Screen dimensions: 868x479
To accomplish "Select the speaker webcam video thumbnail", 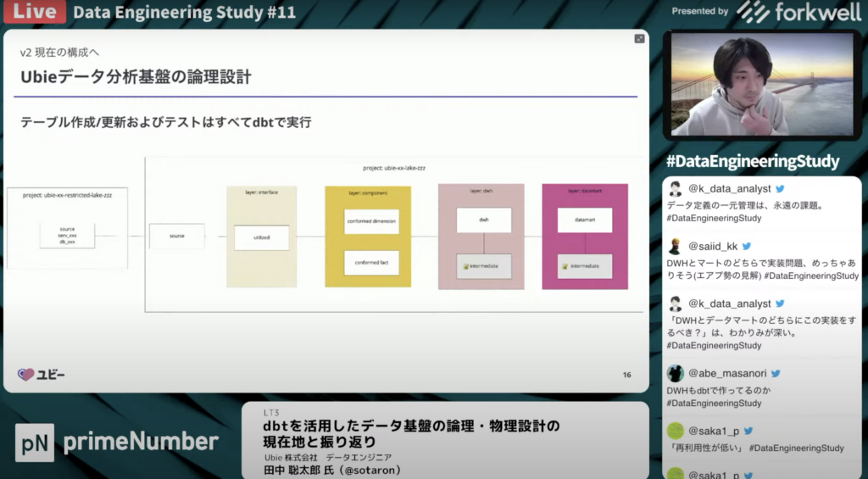I will pos(762,84).
